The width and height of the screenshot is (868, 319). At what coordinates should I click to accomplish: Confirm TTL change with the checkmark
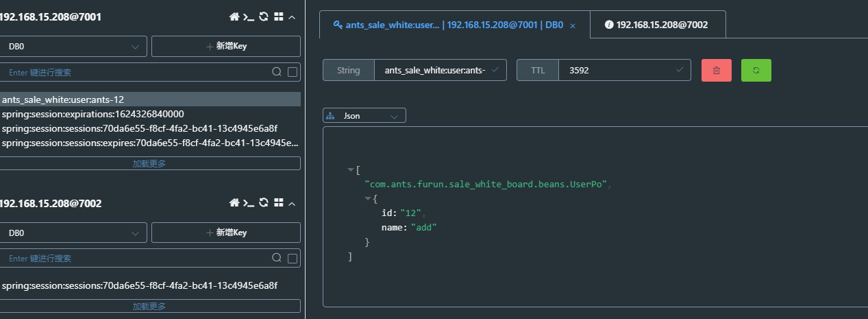(x=680, y=70)
